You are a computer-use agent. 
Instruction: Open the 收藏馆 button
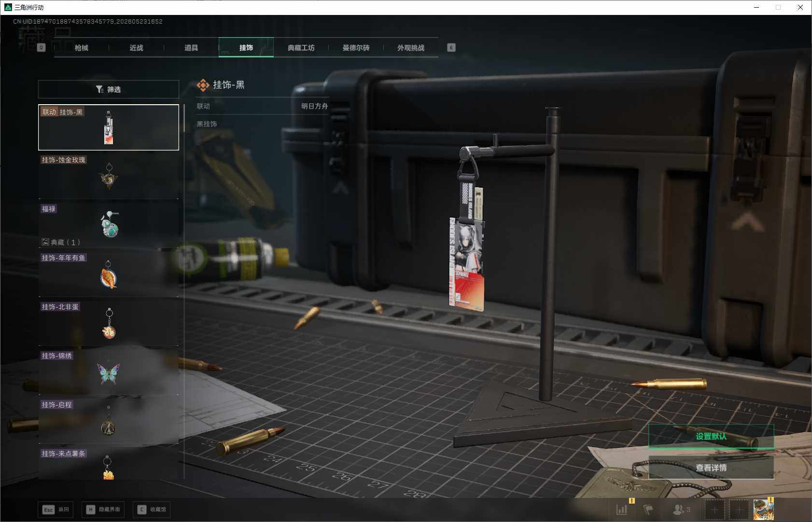coord(152,509)
